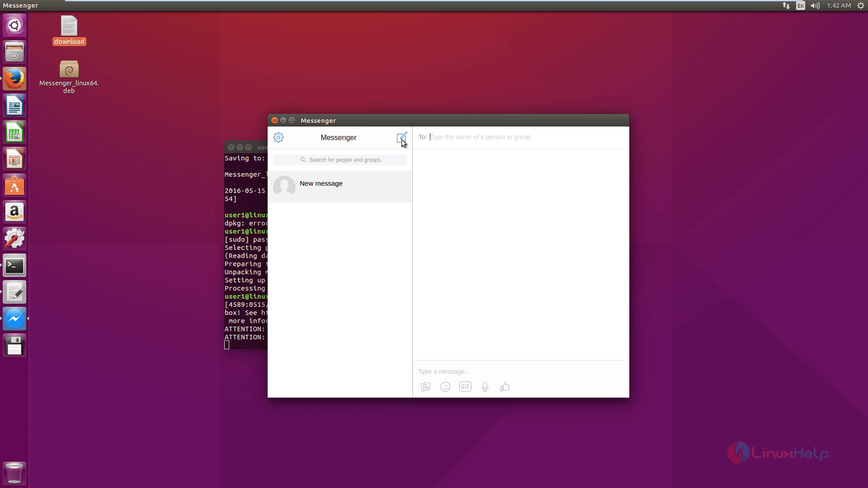
Task: Select the download file on desktop
Action: tap(69, 31)
